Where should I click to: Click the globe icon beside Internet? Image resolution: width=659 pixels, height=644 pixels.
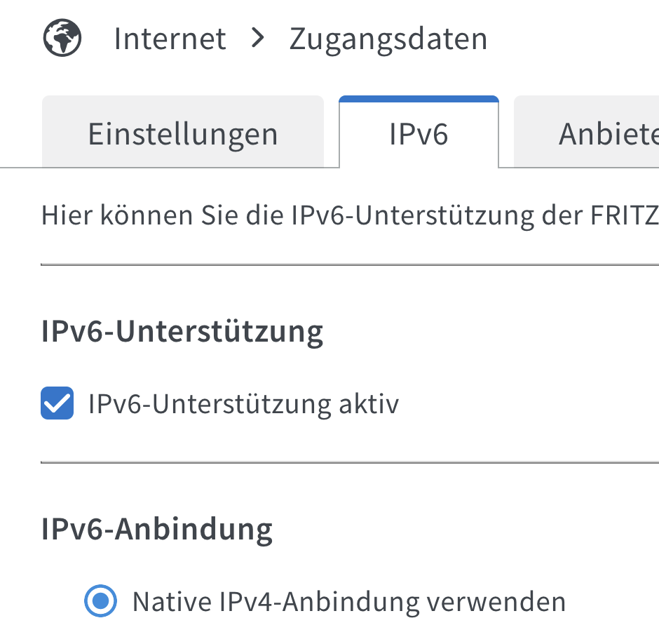coord(62,38)
